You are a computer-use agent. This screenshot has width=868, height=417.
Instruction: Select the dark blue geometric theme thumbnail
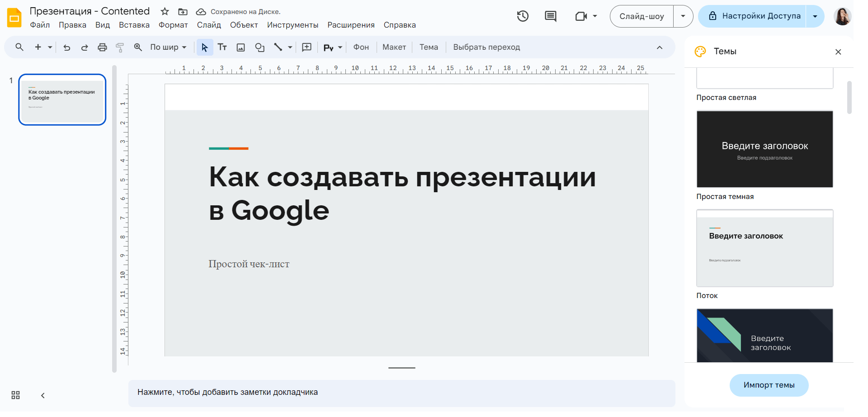(765, 335)
